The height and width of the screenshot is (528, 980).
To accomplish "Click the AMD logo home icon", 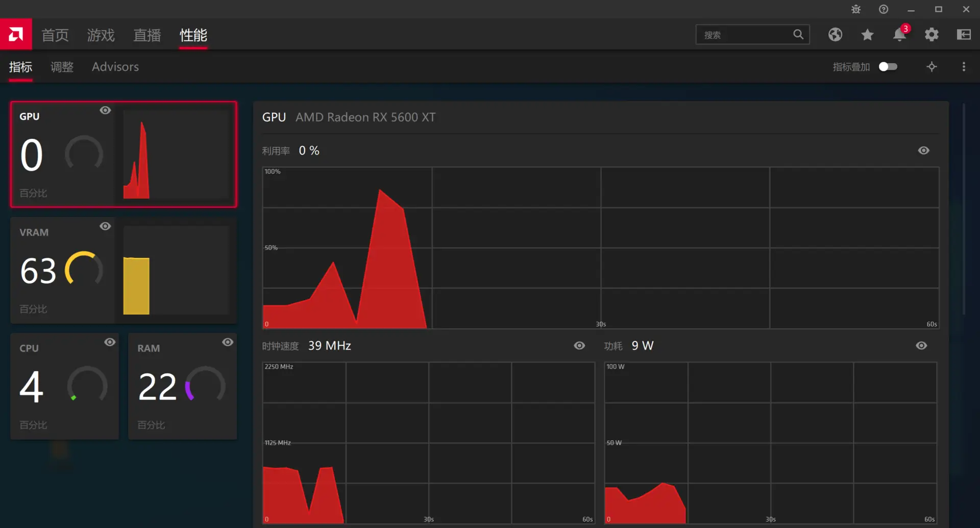I will [x=16, y=34].
